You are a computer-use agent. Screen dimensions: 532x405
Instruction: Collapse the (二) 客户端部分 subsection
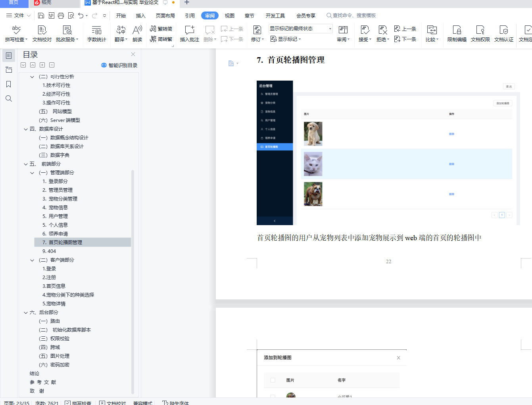(x=32, y=260)
